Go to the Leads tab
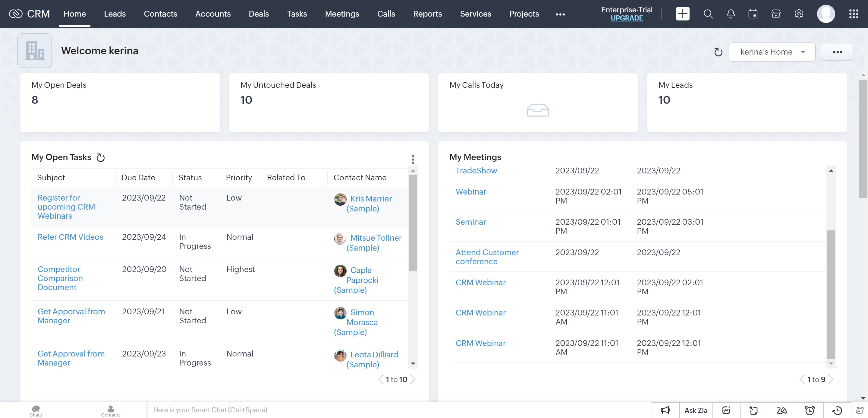This screenshot has width=868, height=418. pos(115,14)
